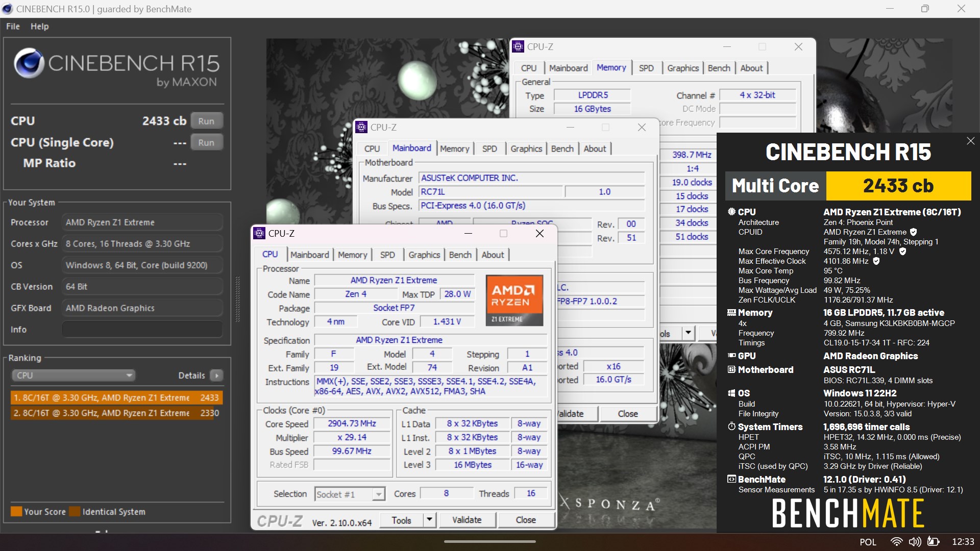This screenshot has width=980, height=551.
Task: Click the Cinebench app icon in title bar
Action: pyautogui.click(x=7, y=9)
